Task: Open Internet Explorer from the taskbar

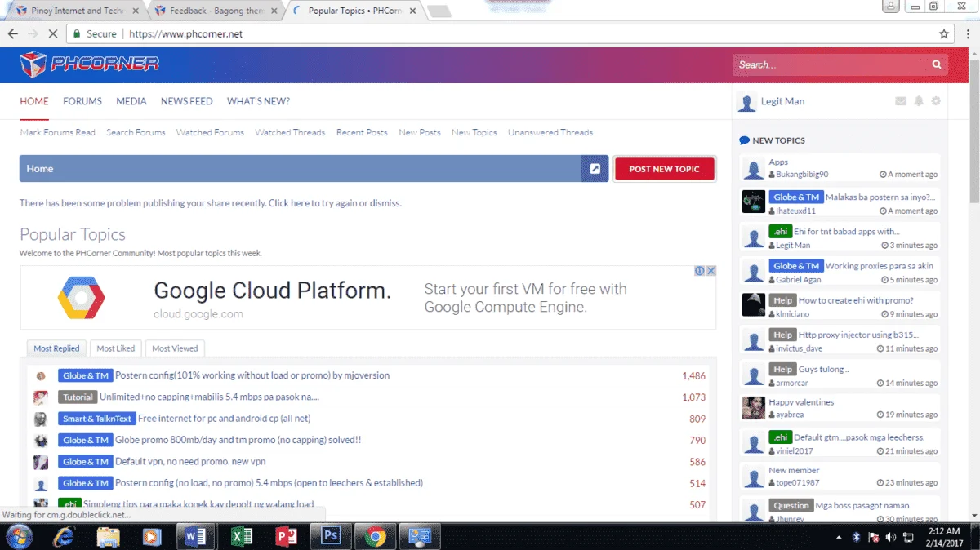Action: point(64,536)
